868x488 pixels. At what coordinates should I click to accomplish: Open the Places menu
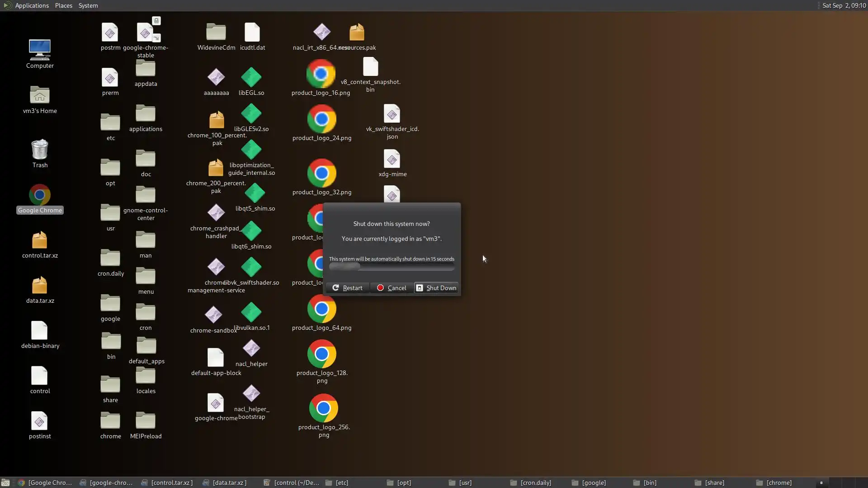(x=63, y=5)
